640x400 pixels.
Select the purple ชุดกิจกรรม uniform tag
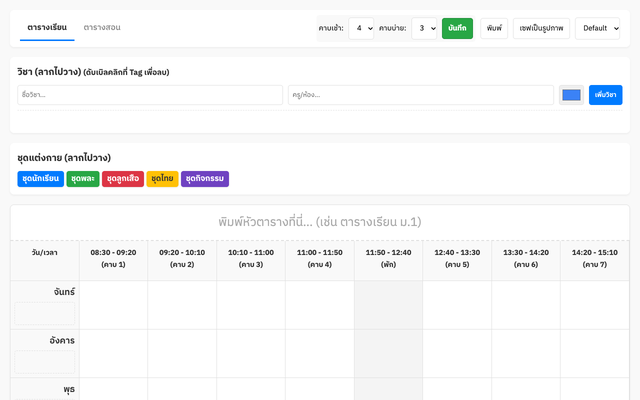click(205, 179)
